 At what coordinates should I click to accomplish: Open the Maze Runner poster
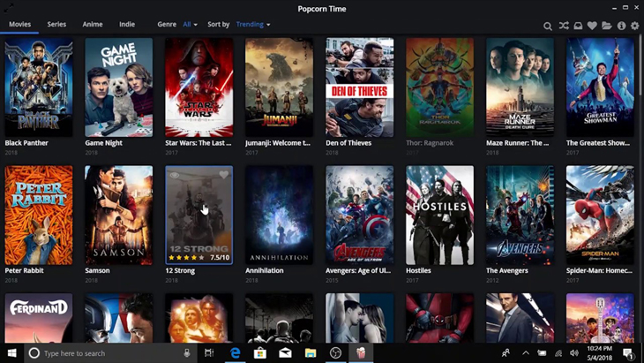coord(520,87)
